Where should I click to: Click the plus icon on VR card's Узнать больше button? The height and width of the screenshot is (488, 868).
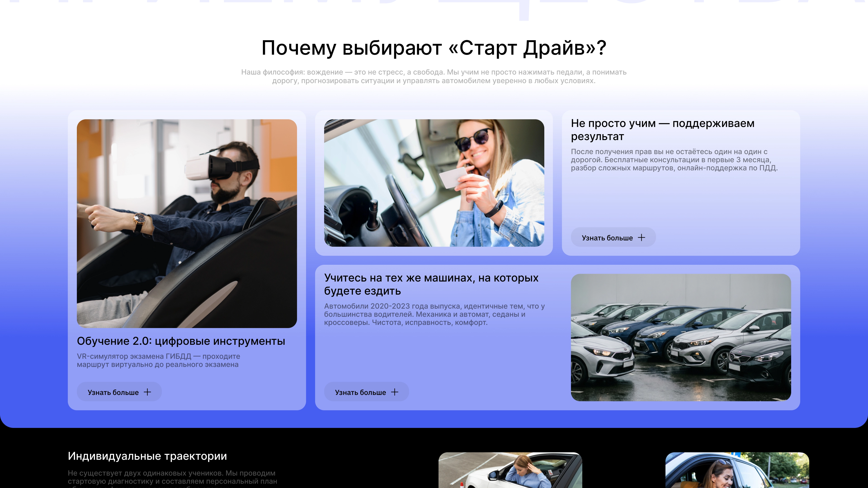coord(148,392)
